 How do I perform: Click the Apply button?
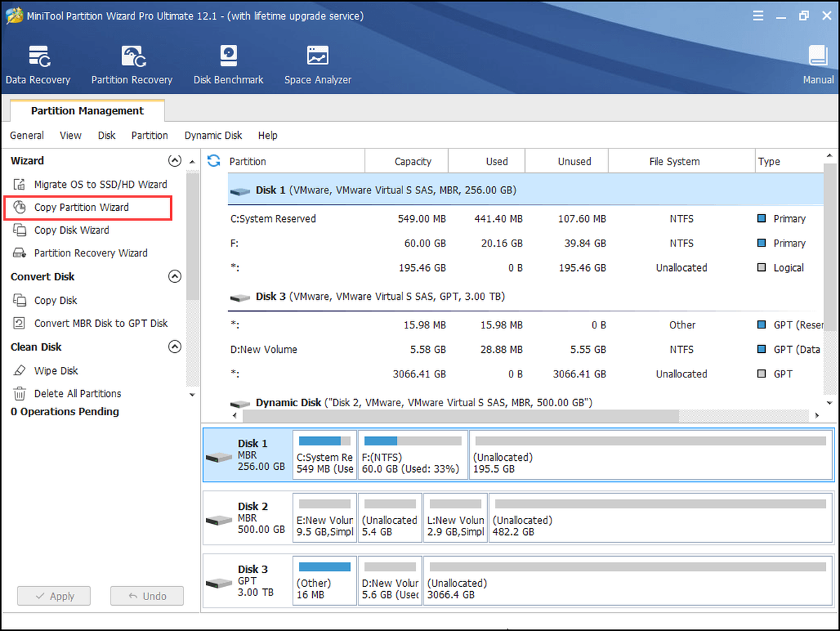pyautogui.click(x=54, y=596)
